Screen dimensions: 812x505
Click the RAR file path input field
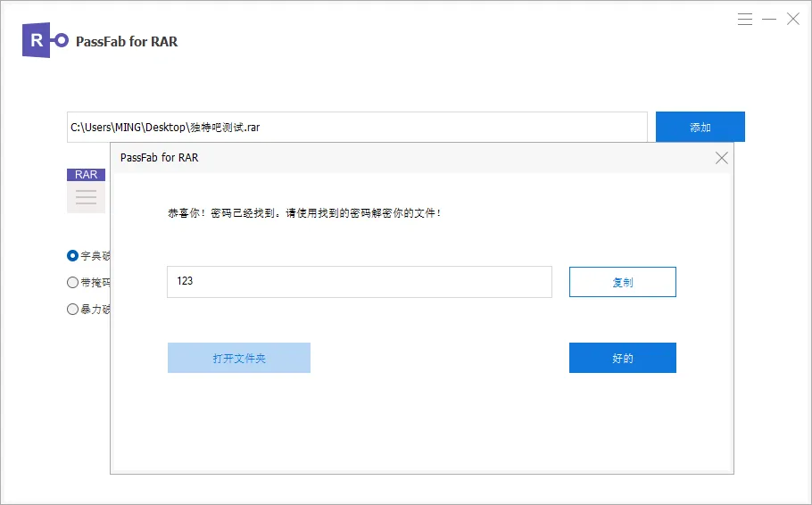click(357, 127)
